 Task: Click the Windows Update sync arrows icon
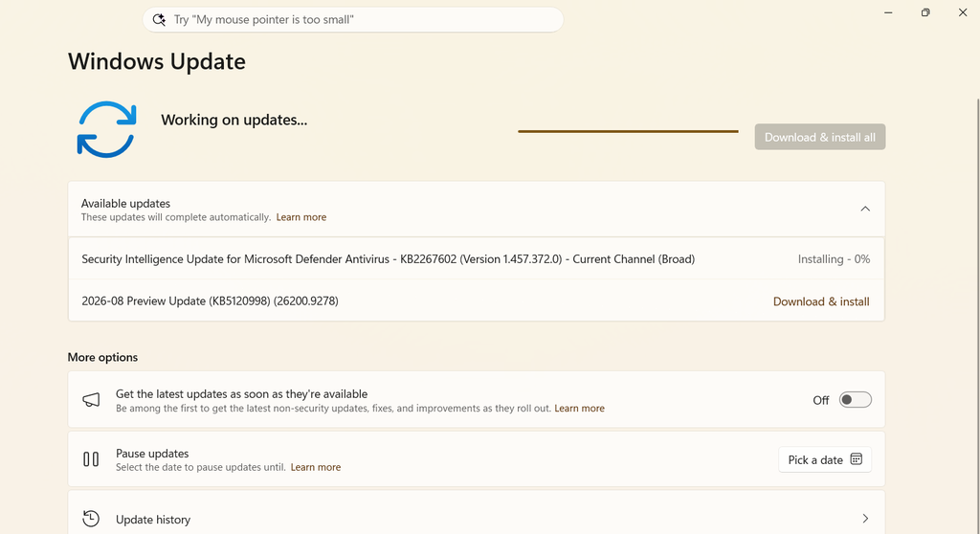tap(107, 129)
